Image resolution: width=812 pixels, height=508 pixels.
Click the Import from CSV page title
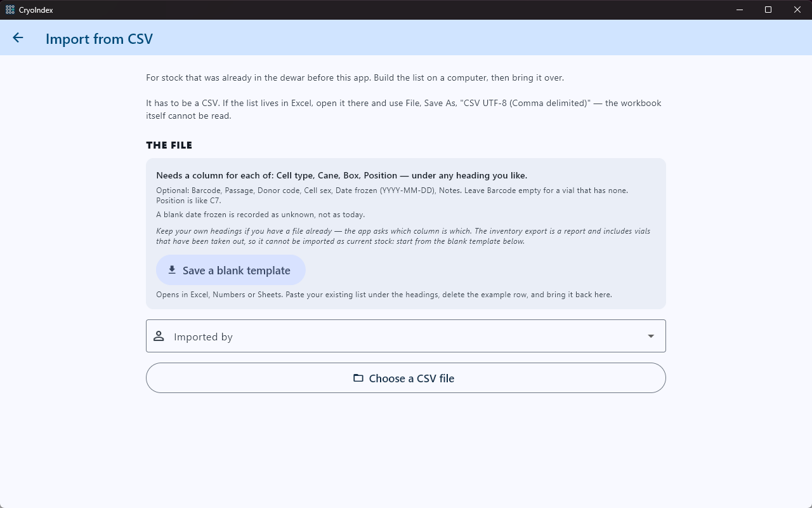click(x=99, y=39)
